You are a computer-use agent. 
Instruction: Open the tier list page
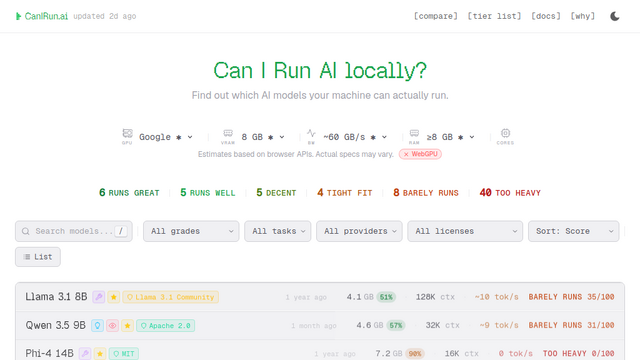[x=494, y=16]
